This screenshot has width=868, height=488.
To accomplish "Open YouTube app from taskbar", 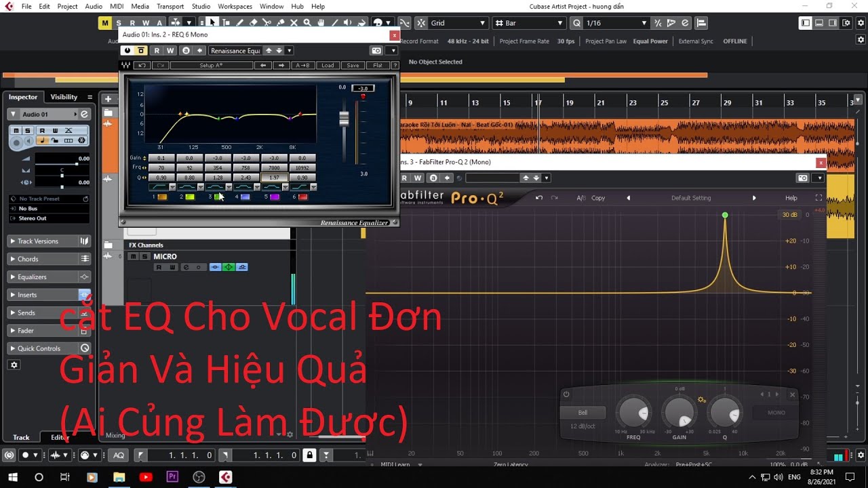I will coord(145,477).
